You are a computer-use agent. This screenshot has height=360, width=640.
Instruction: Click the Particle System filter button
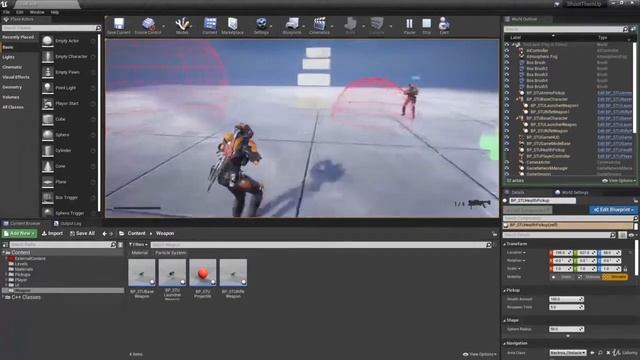point(171,253)
